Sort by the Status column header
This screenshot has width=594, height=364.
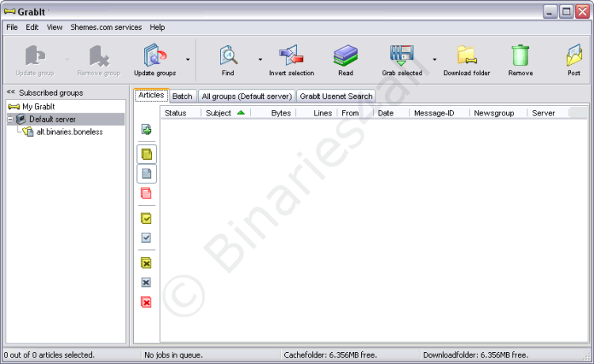pyautogui.click(x=181, y=112)
